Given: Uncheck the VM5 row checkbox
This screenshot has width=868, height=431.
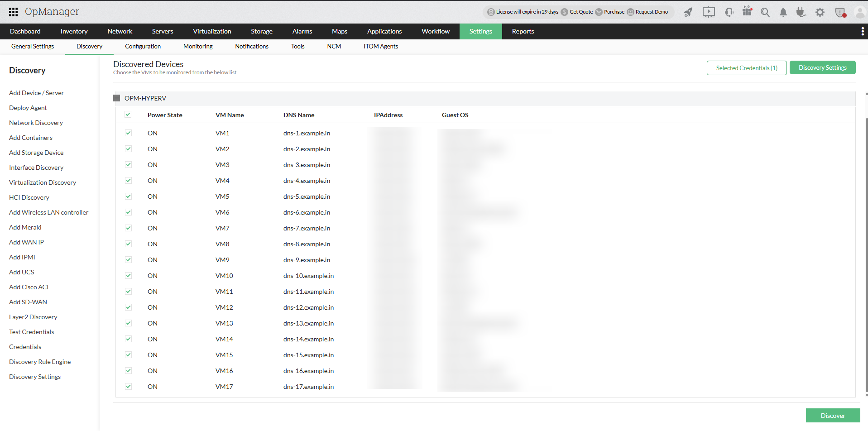Looking at the screenshot, I should point(128,196).
